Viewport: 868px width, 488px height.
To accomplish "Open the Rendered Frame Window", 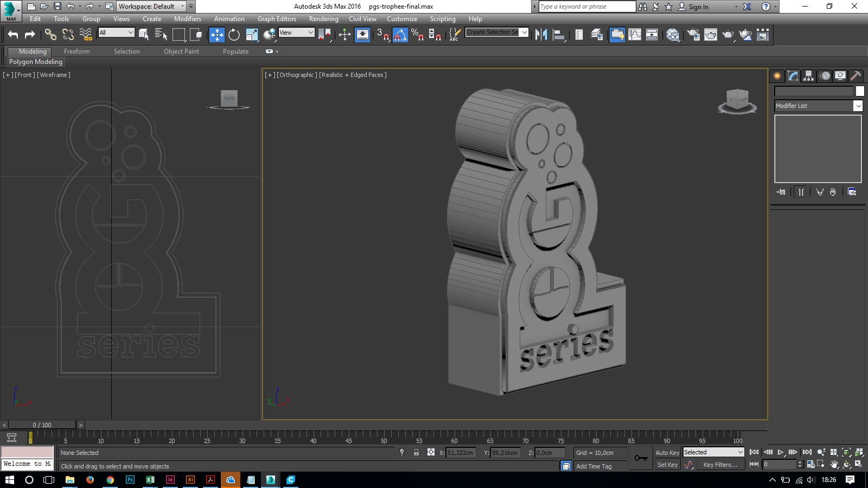I will pos(710,35).
